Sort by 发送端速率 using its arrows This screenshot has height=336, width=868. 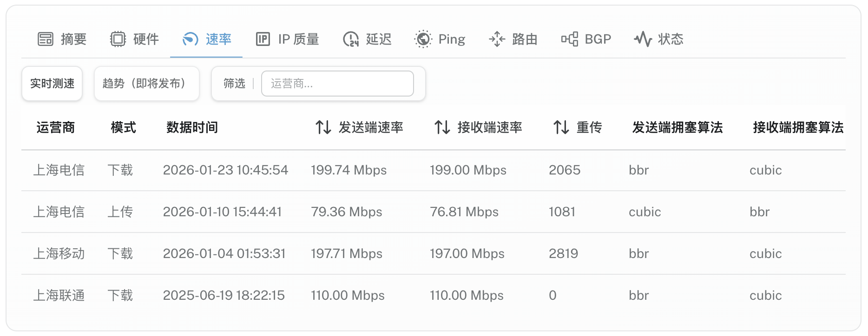click(x=323, y=127)
